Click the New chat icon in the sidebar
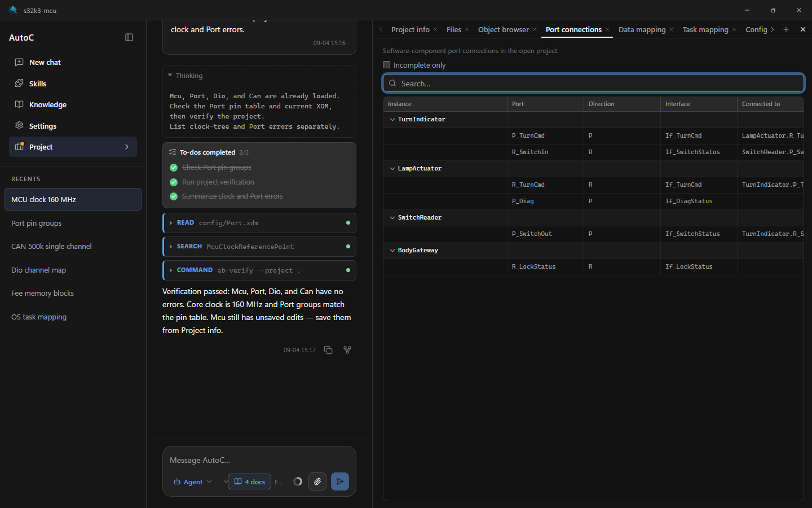 click(x=19, y=62)
